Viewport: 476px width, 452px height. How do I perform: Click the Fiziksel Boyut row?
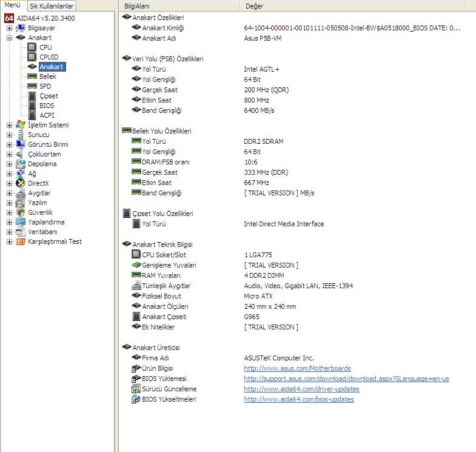coord(298,296)
